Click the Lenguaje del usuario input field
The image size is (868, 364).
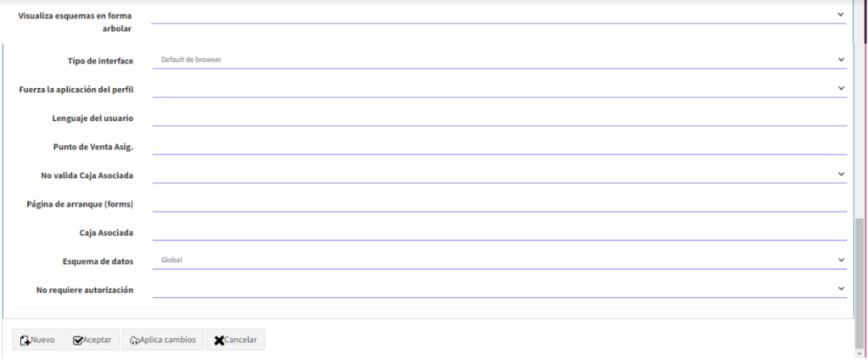click(499, 117)
